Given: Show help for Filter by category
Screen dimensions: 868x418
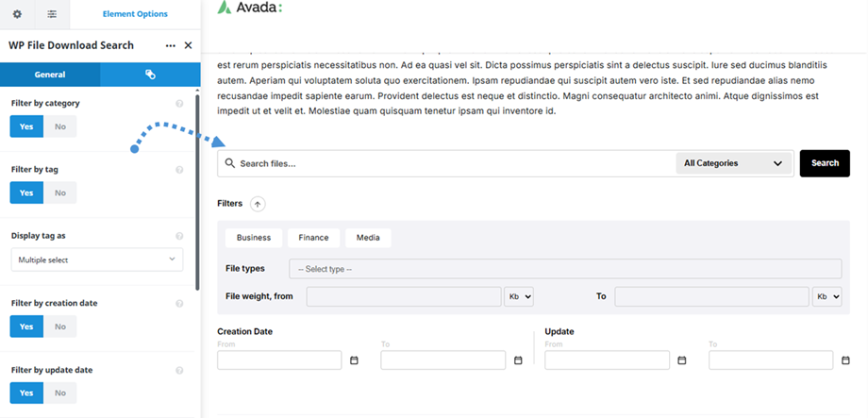Looking at the screenshot, I should click(x=179, y=104).
